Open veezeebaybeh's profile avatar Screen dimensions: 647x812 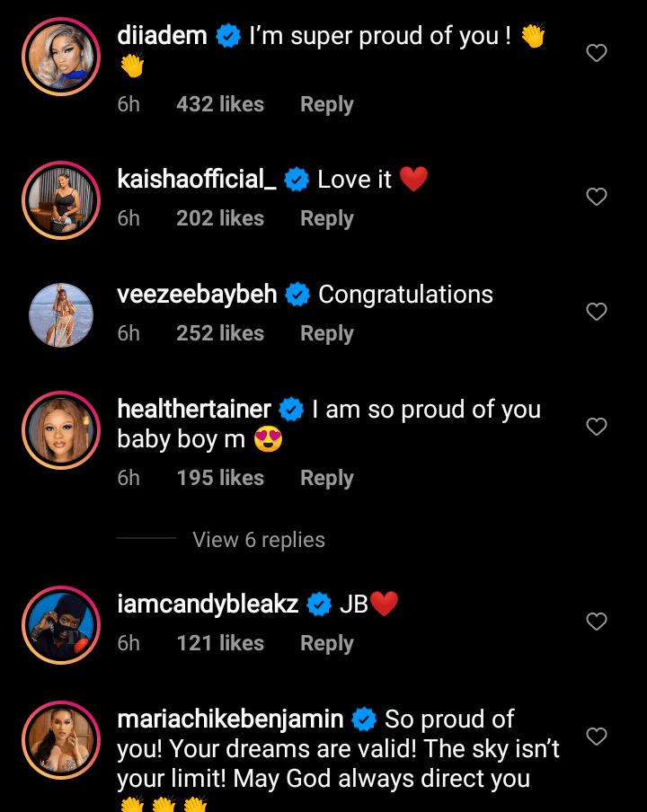coord(61,314)
